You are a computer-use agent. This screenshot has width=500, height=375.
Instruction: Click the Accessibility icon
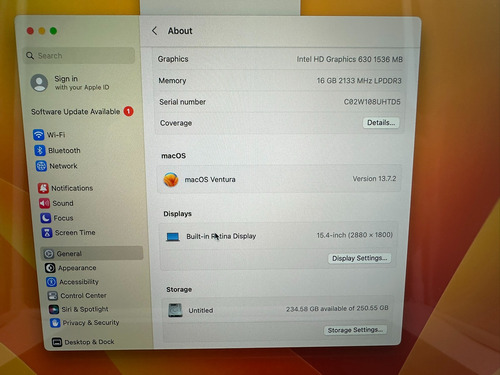[x=51, y=282]
